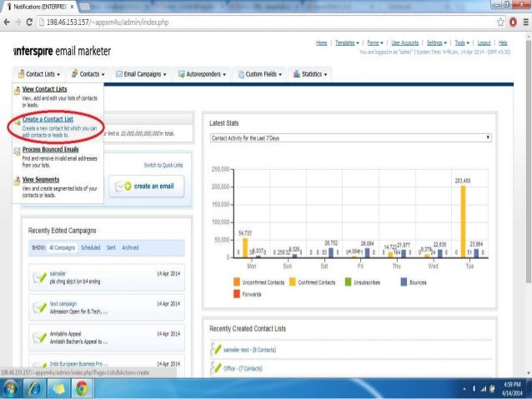Open Internet Explorer from the taskbar
This screenshot has height=399, width=532.
(x=34, y=388)
